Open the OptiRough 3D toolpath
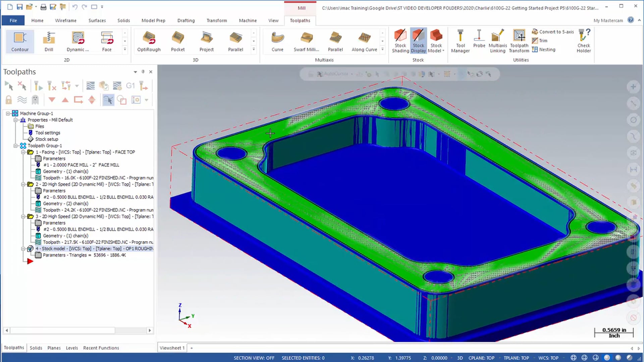This screenshot has height=362, width=644. click(x=149, y=41)
